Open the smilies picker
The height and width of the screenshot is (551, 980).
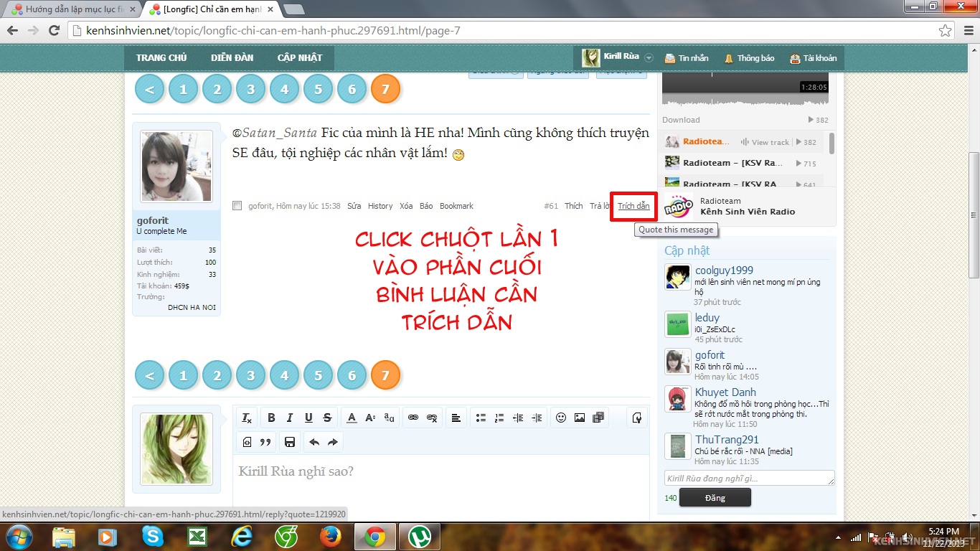coord(561,418)
